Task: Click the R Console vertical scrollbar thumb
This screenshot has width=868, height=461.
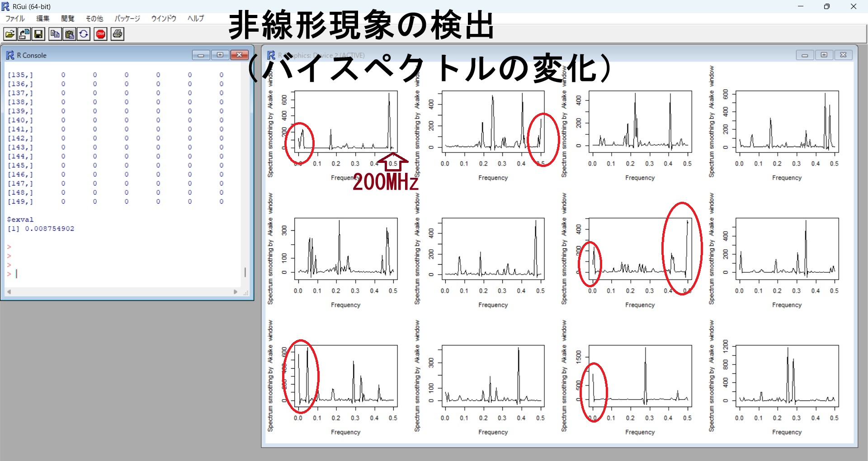Action: [x=245, y=272]
